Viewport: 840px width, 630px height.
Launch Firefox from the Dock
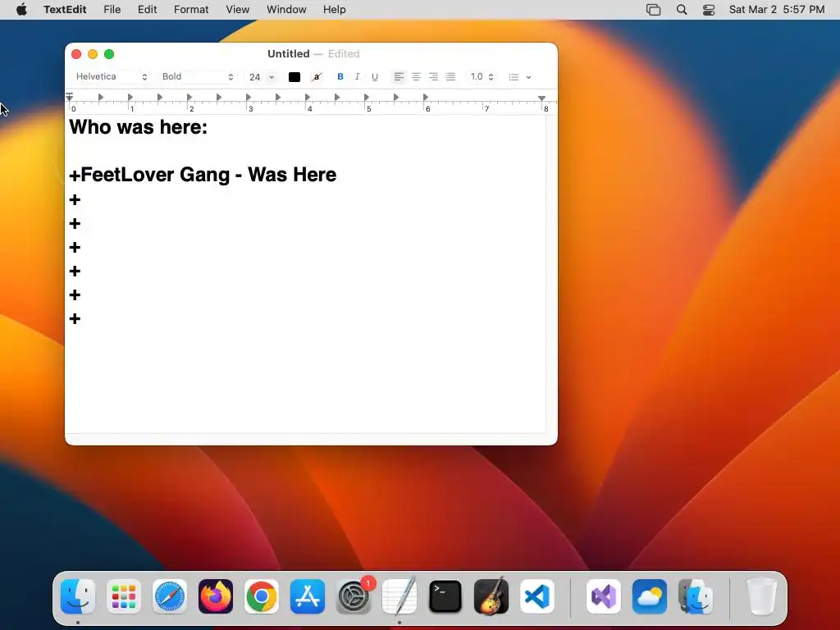pos(216,596)
